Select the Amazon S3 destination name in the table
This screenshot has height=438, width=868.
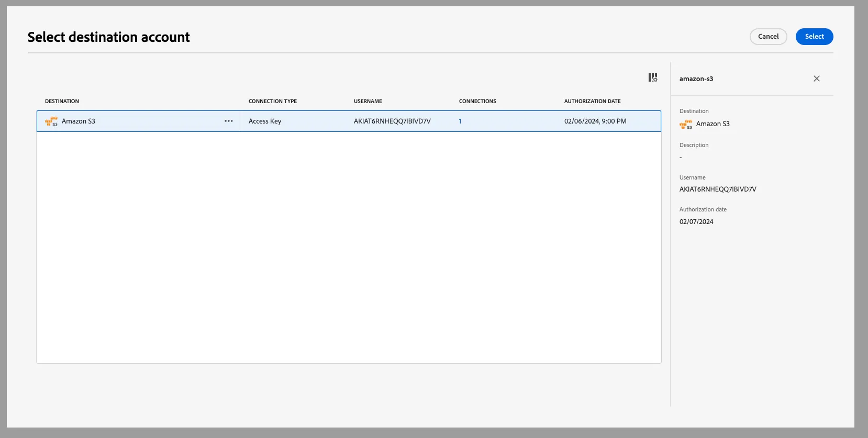(x=79, y=121)
